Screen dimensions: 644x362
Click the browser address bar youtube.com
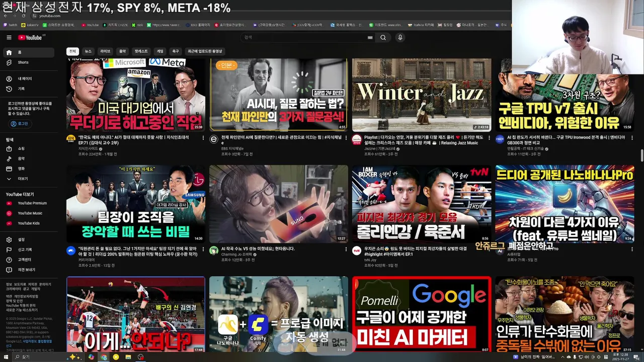(50, 16)
